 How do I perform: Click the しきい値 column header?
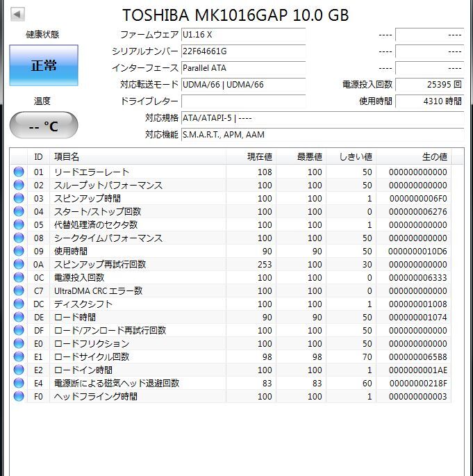point(351,156)
